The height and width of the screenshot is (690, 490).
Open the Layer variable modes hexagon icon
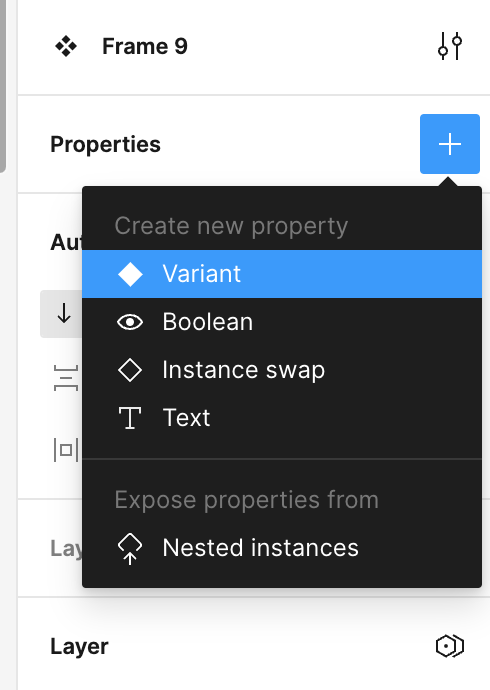(450, 646)
